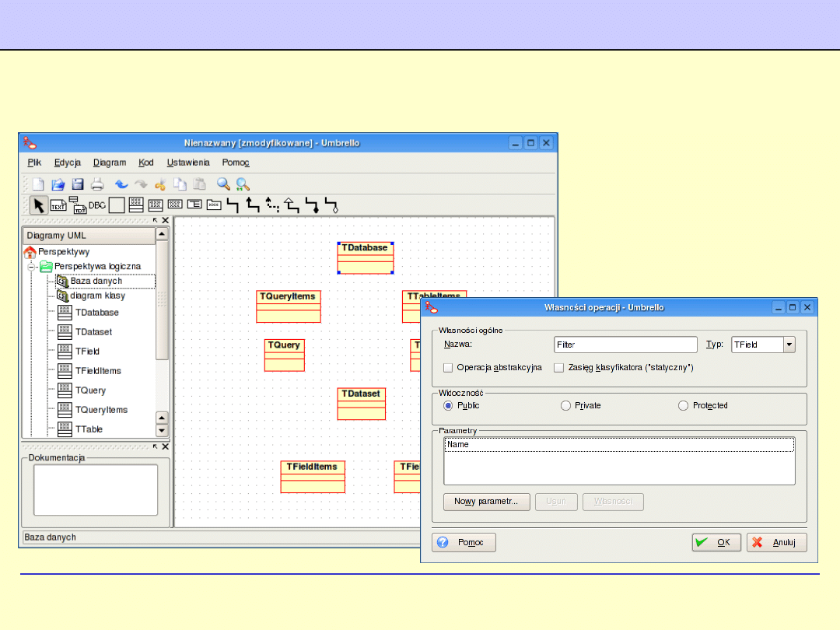Open the Ustawienia menu
This screenshot has height=630, width=840.
pyautogui.click(x=188, y=163)
